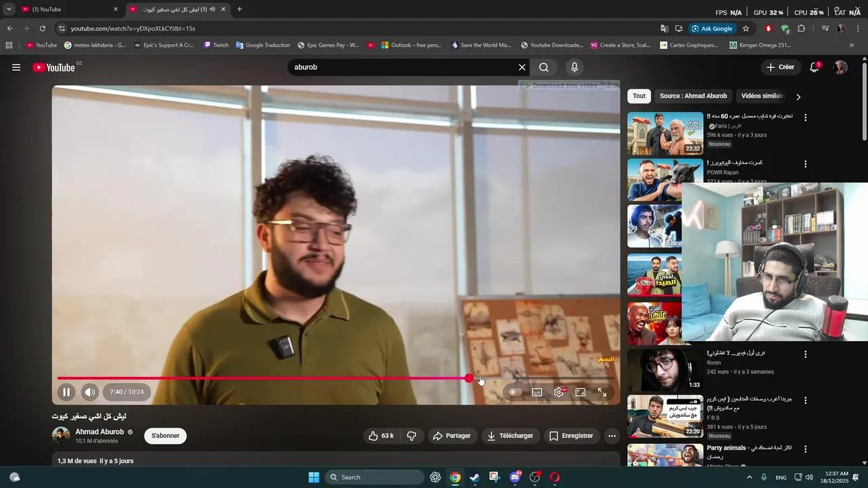This screenshot has height=488, width=868.
Task: Dislike the video with thumbs down
Action: (x=412, y=436)
